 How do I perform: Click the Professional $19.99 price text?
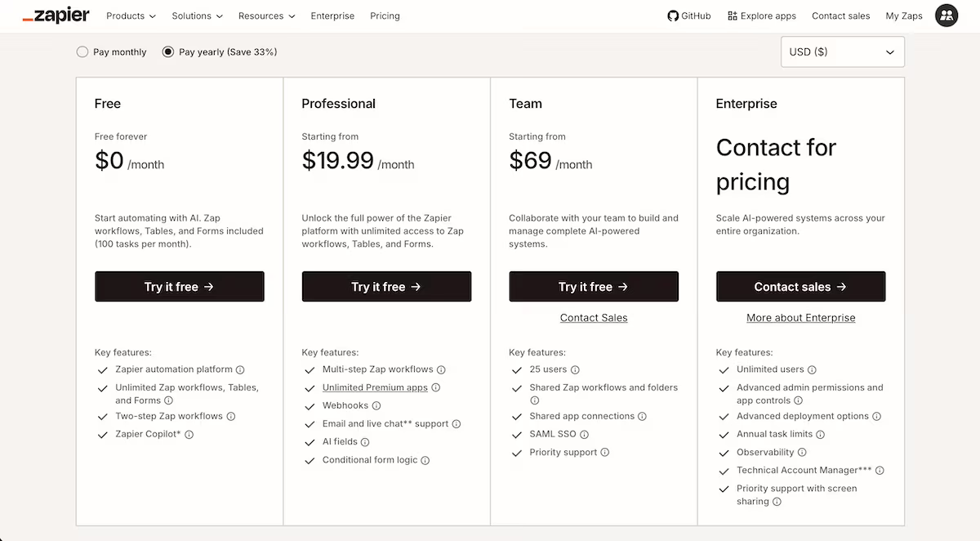point(338,160)
